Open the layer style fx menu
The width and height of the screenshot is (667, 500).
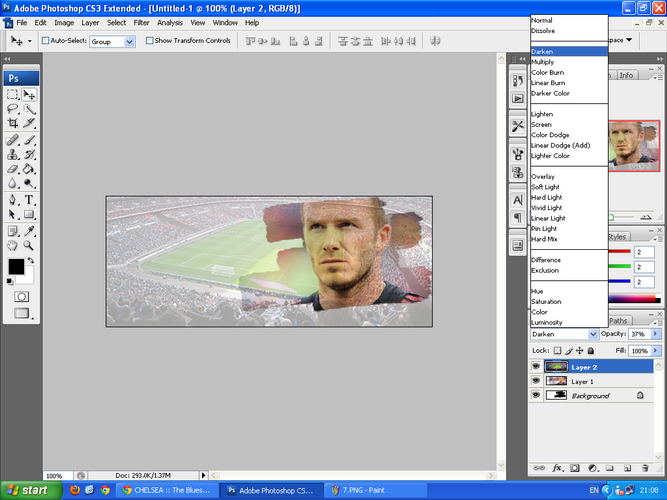coord(555,467)
